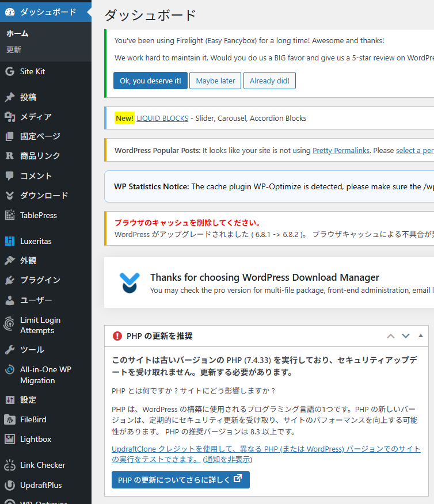434x504 pixels.
Task: Click the settings sliders icon beside 設定
Action: pyautogui.click(x=10, y=400)
